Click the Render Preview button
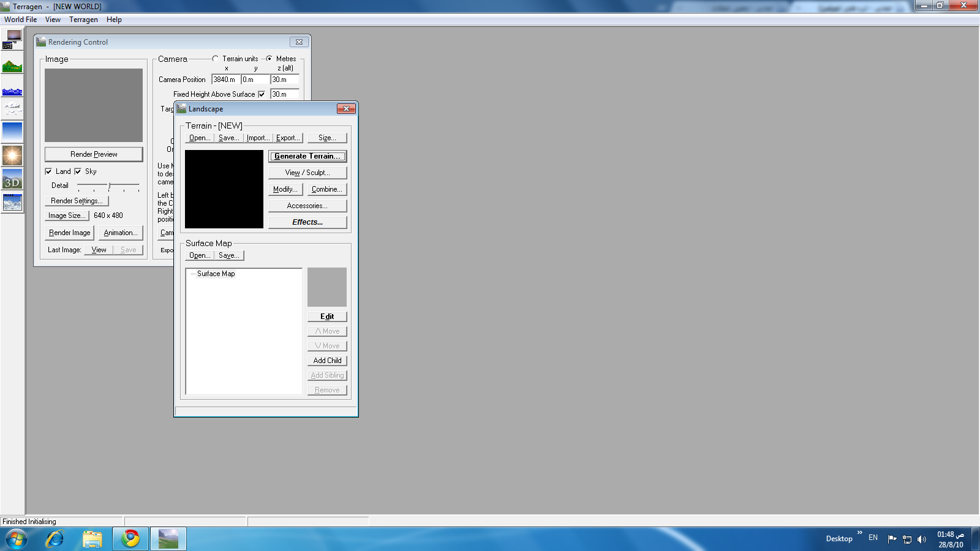The width and height of the screenshot is (980, 551). coord(94,154)
